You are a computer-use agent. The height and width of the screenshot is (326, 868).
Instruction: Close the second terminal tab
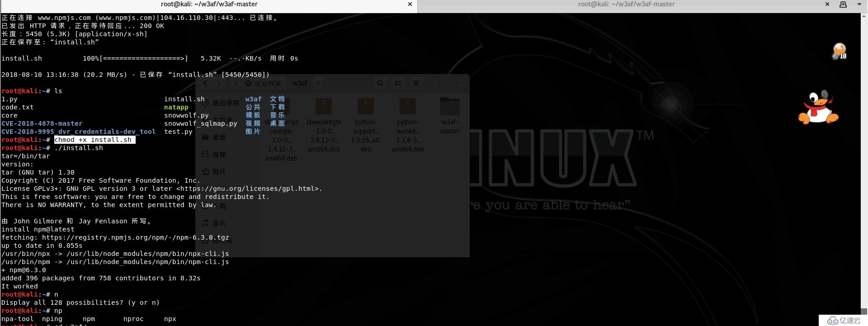(x=827, y=4)
